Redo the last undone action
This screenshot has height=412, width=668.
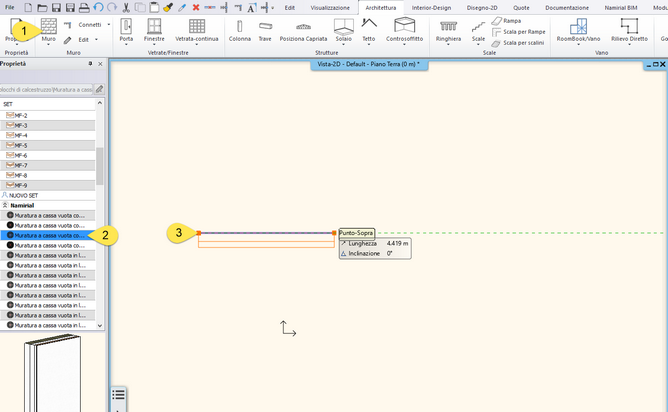(112, 7)
